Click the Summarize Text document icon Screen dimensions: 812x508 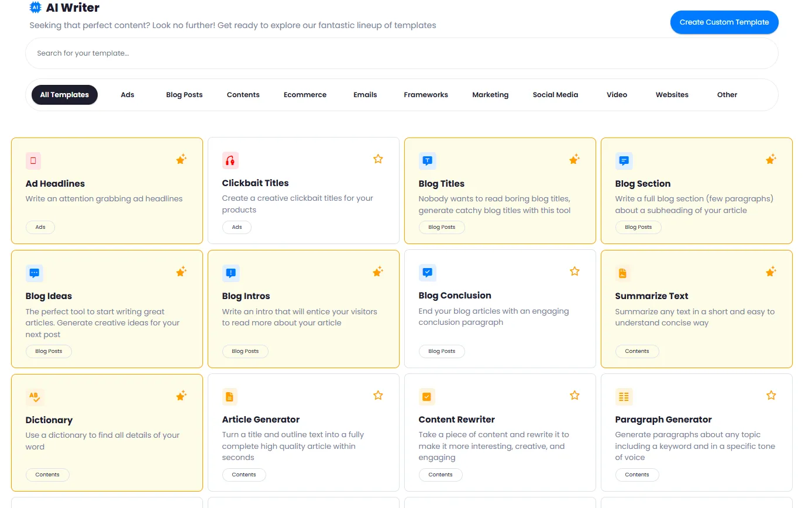coord(623,273)
